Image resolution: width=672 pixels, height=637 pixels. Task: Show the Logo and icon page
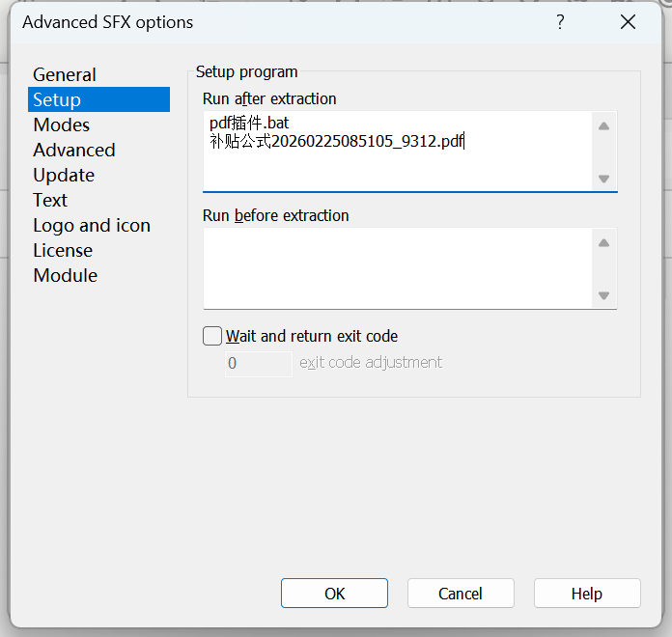[x=92, y=225]
